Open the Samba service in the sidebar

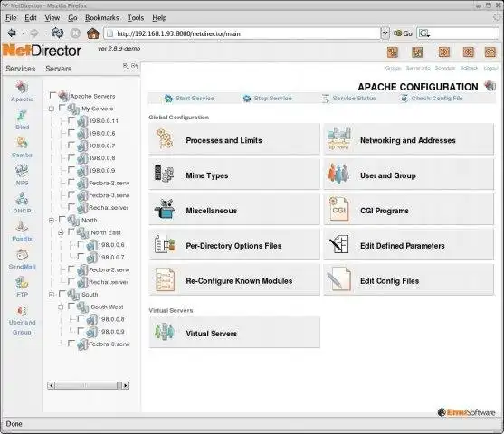click(x=22, y=147)
